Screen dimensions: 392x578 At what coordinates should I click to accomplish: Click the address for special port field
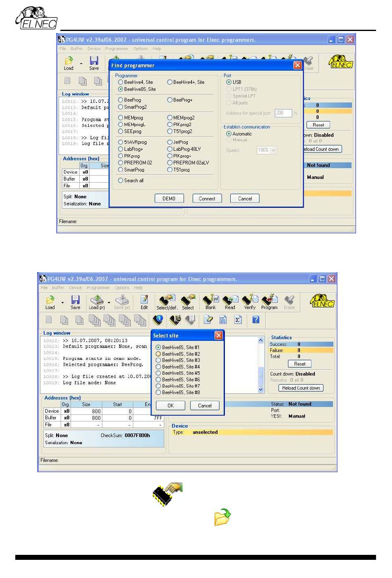tap(283, 113)
